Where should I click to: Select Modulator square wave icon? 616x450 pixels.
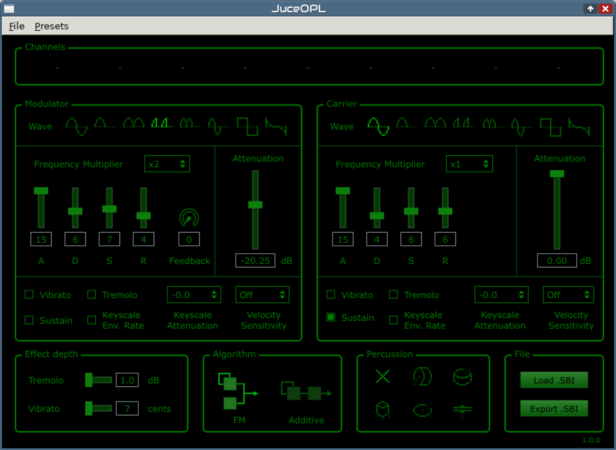click(247, 127)
